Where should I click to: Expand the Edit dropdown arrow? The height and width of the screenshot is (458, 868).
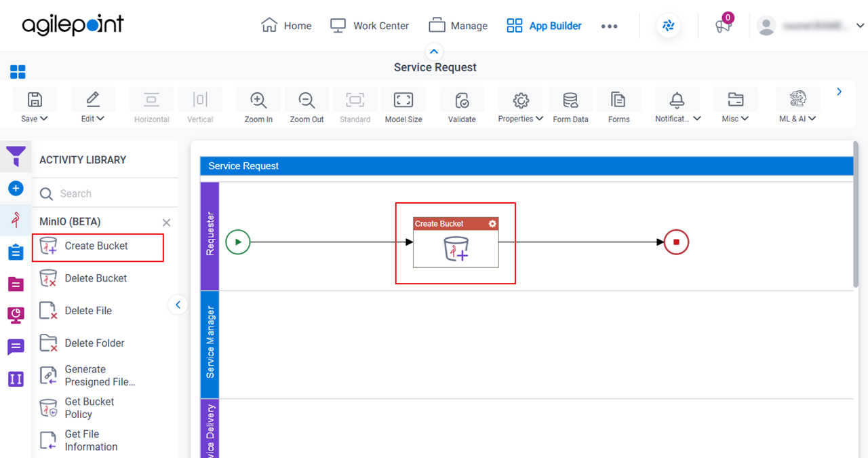click(x=101, y=119)
